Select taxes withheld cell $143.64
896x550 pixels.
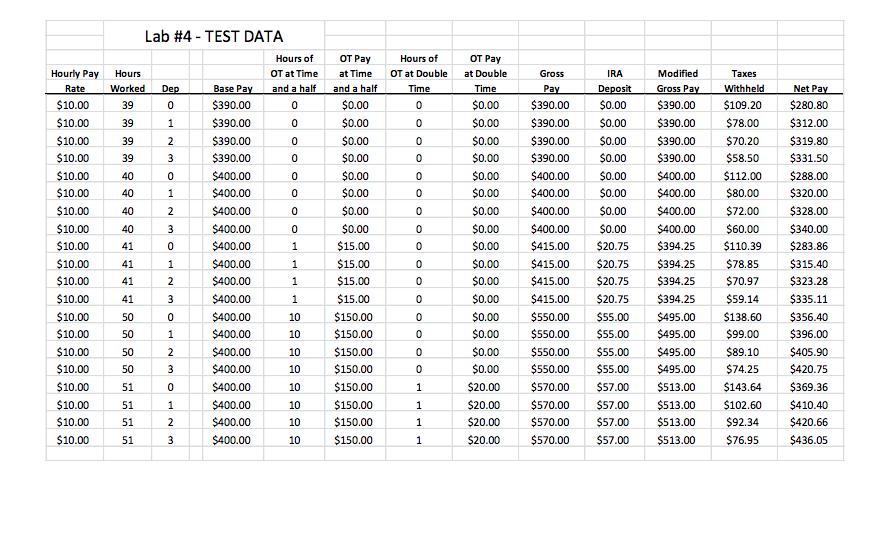(742, 387)
